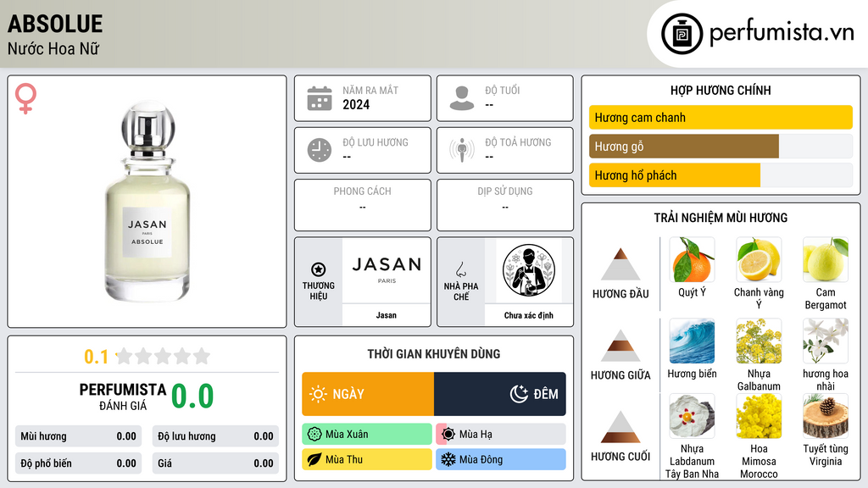Click the Mùa Đông season tag

(x=501, y=459)
